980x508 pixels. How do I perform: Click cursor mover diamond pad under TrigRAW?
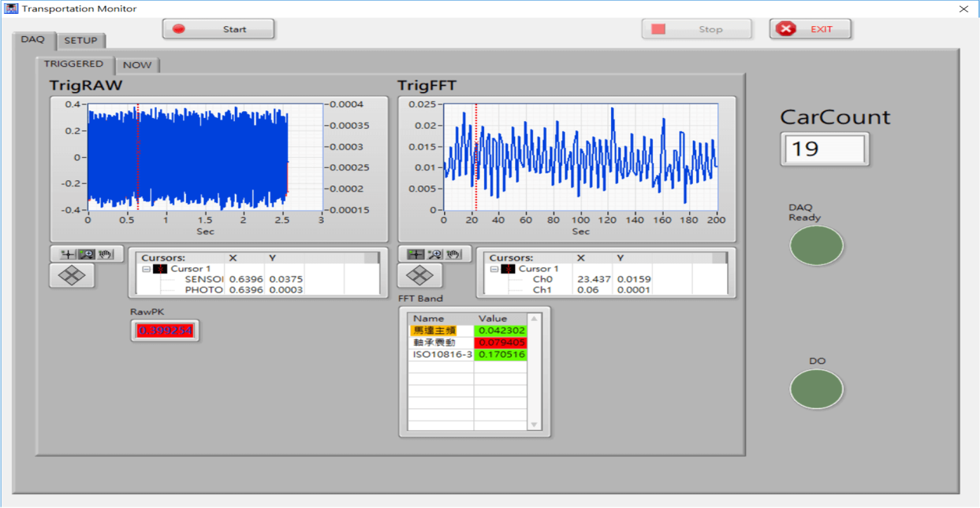(72, 275)
